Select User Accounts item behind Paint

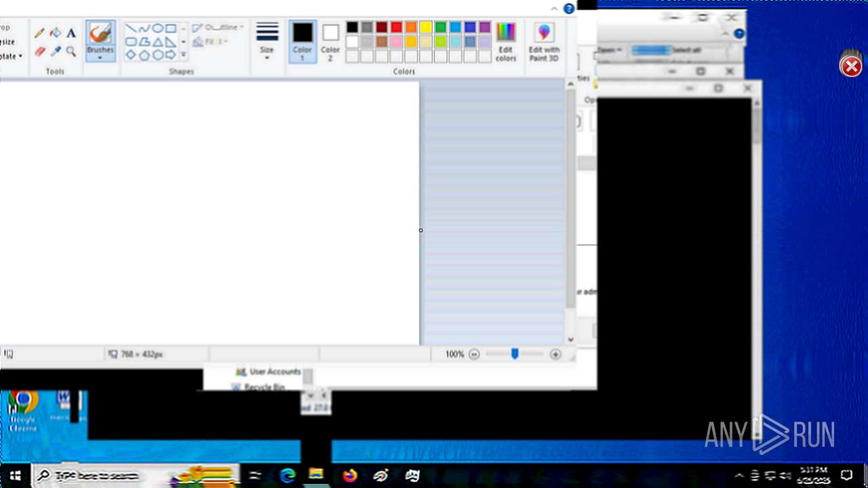(x=268, y=371)
